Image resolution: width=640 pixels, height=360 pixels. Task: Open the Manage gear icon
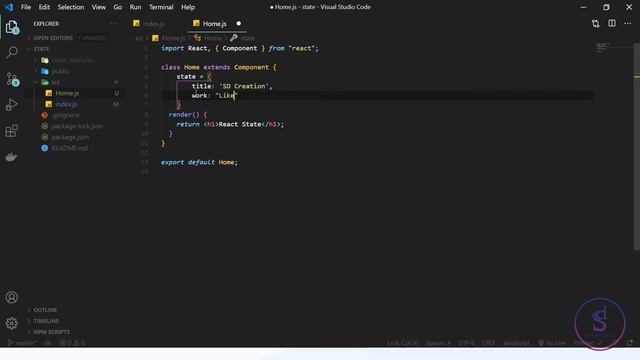pyautogui.click(x=12, y=323)
